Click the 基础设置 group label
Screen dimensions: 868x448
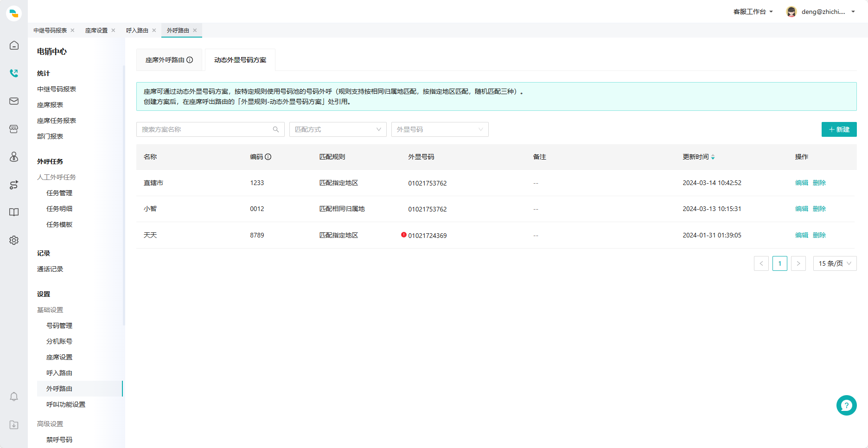coord(50,310)
